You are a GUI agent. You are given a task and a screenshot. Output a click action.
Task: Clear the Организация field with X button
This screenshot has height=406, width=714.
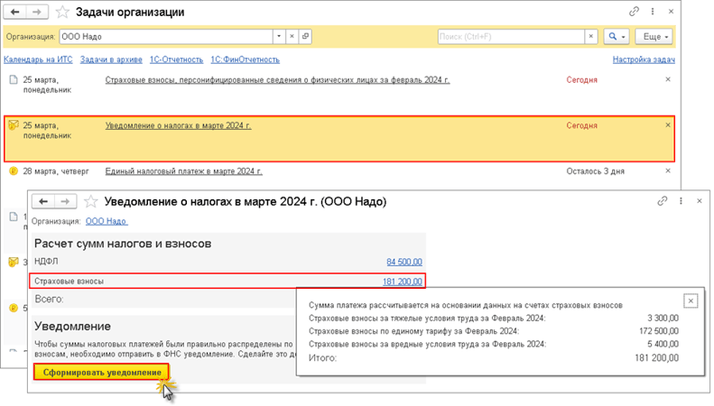point(291,36)
